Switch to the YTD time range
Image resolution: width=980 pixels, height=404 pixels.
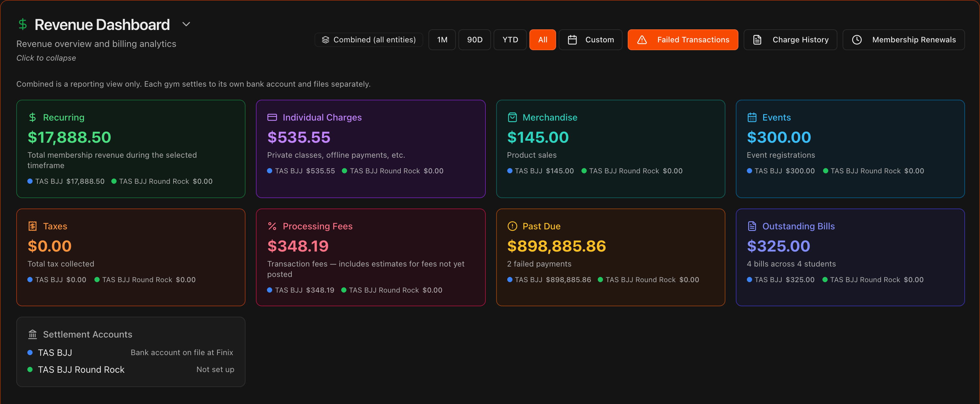tap(510, 40)
